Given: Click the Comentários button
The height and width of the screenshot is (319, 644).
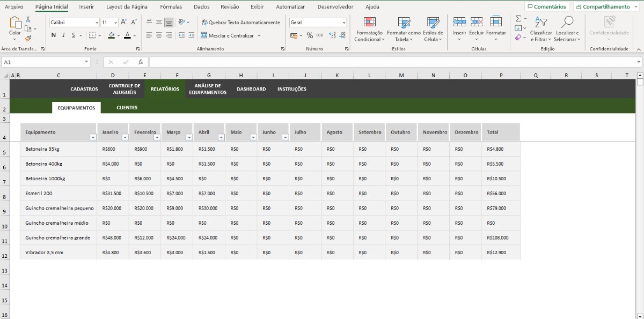Looking at the screenshot, I should (546, 7).
